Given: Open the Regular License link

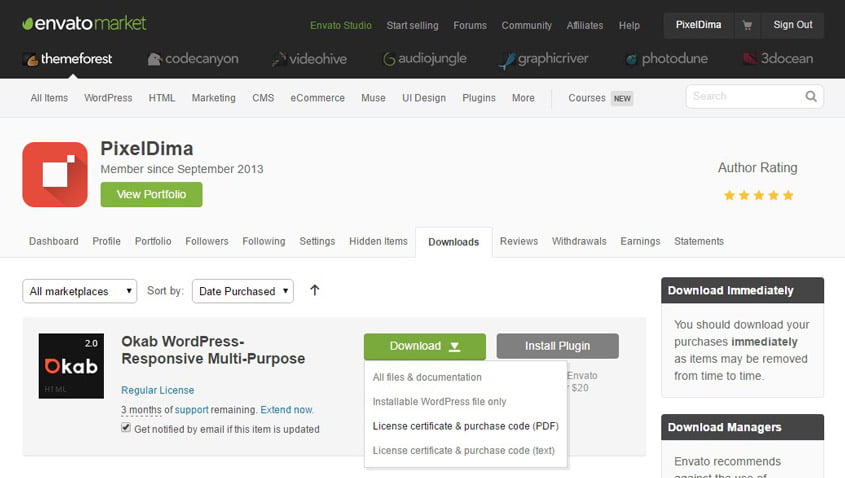Looking at the screenshot, I should coord(157,390).
